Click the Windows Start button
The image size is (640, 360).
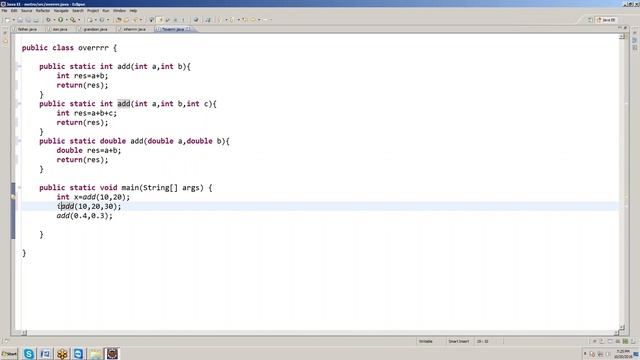pos(9,354)
